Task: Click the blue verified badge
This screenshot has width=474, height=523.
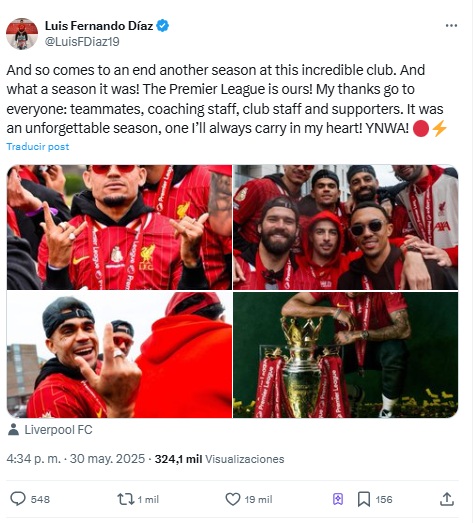Action: coord(162,26)
